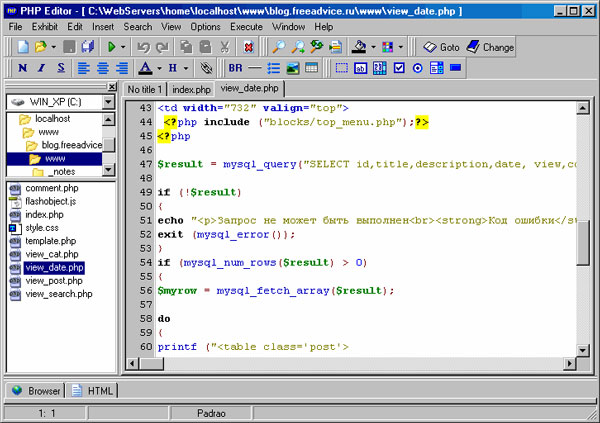Select the localhost folder
Viewport: 600px width, 423px height.
coord(52,119)
